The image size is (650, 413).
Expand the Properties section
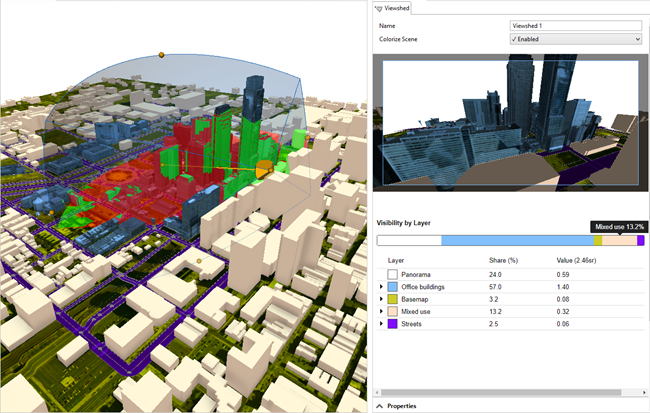click(380, 406)
